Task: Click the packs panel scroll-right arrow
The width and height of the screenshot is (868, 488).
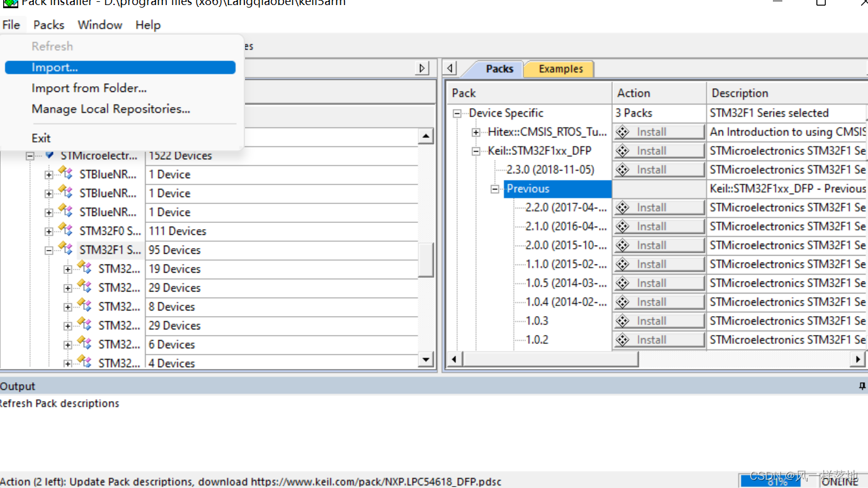Action: tap(858, 360)
